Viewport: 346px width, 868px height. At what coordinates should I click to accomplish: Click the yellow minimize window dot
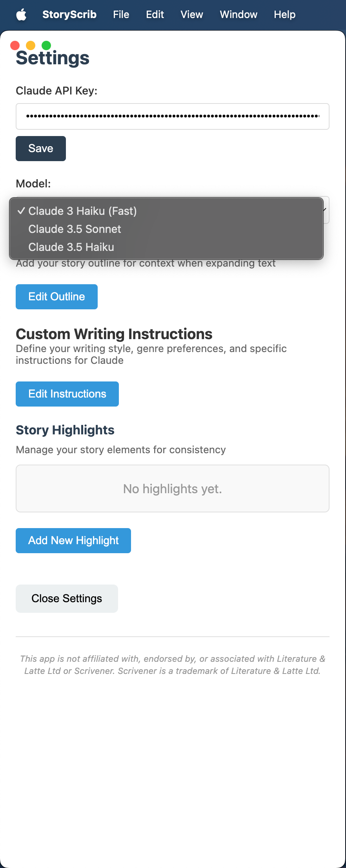pyautogui.click(x=31, y=45)
